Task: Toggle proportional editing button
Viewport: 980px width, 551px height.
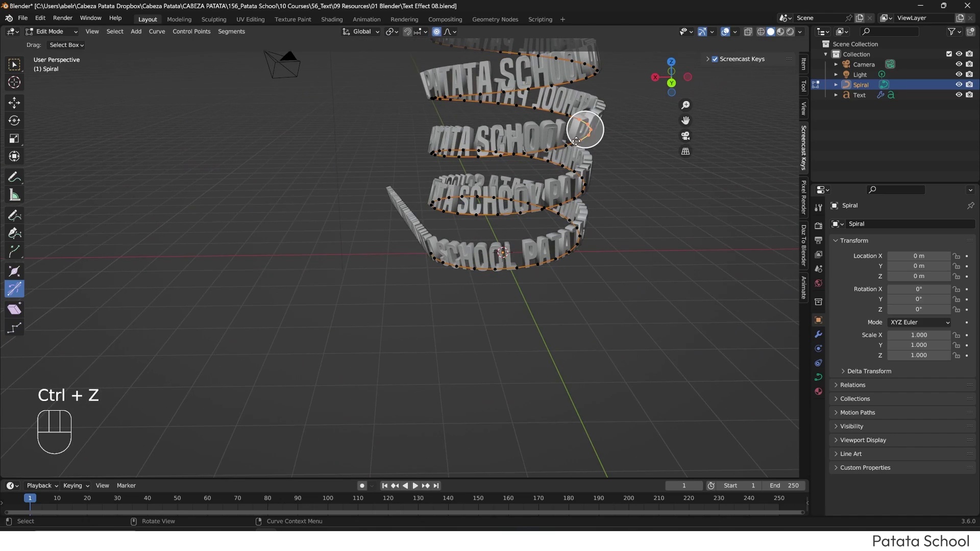Action: coord(436,32)
